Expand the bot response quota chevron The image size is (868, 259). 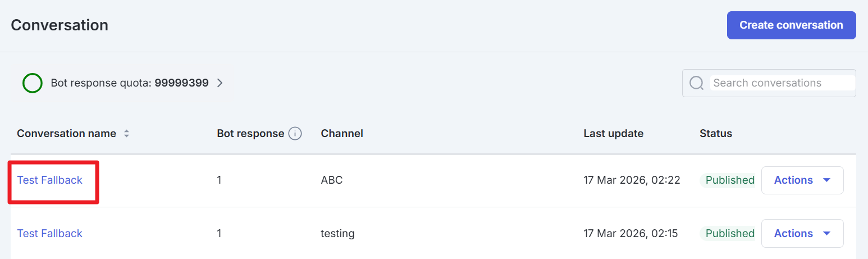click(220, 83)
